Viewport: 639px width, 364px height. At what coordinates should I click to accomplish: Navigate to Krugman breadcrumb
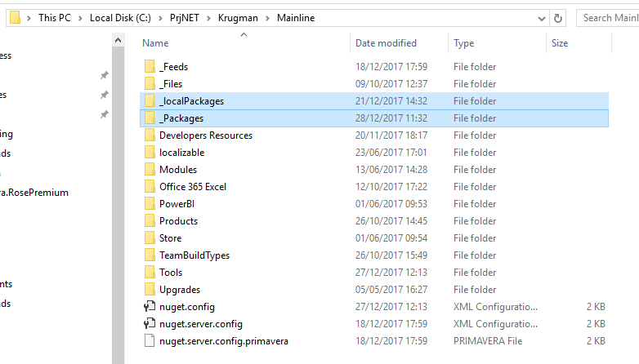(x=238, y=18)
